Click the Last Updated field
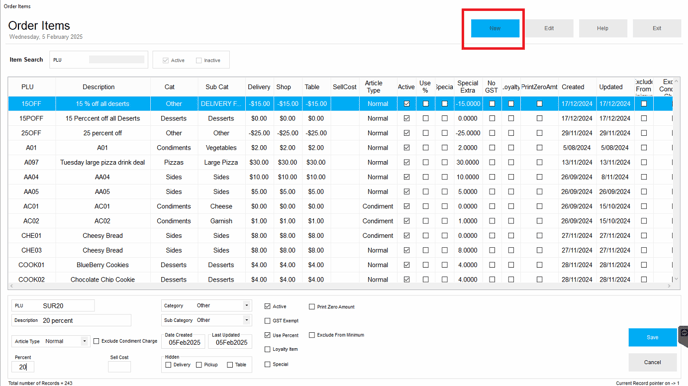The width and height of the screenshot is (688, 386). pyautogui.click(x=231, y=343)
